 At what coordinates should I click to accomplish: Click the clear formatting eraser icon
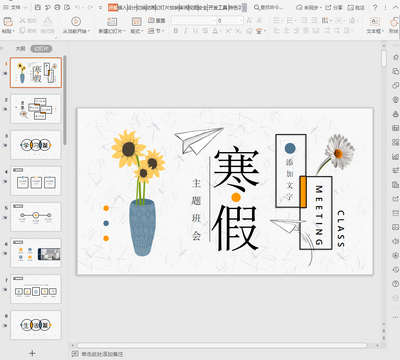point(249,31)
